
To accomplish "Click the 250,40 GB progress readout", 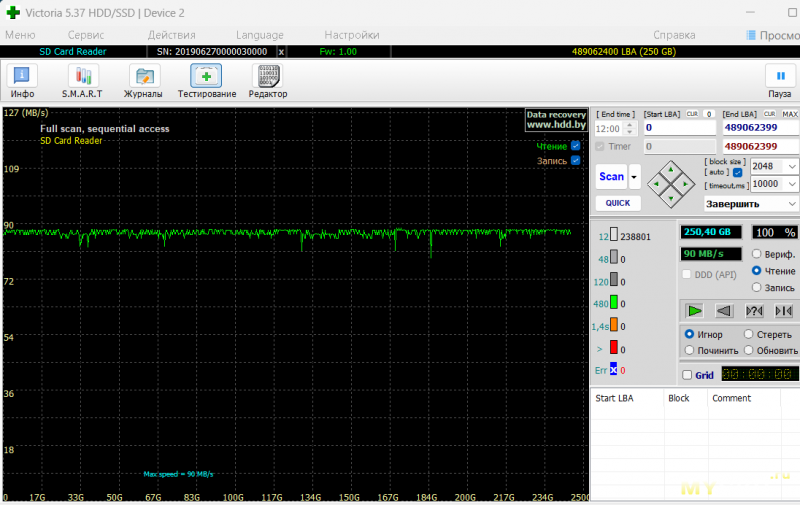I will click(x=711, y=232).
